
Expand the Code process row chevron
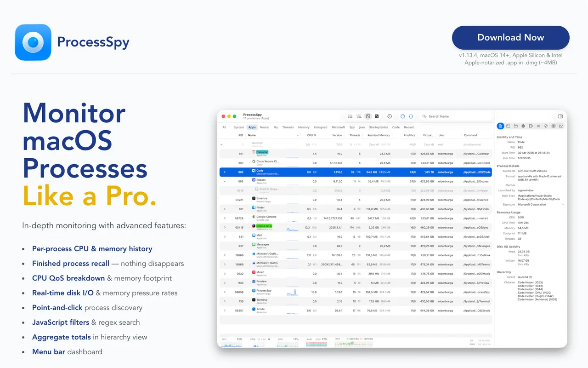[x=225, y=172]
